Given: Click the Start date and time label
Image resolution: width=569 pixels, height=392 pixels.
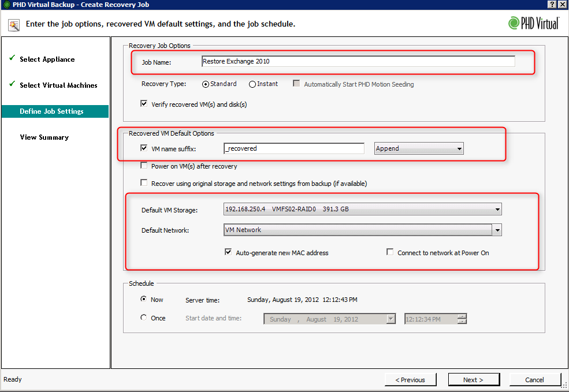Looking at the screenshot, I should pos(213,318).
